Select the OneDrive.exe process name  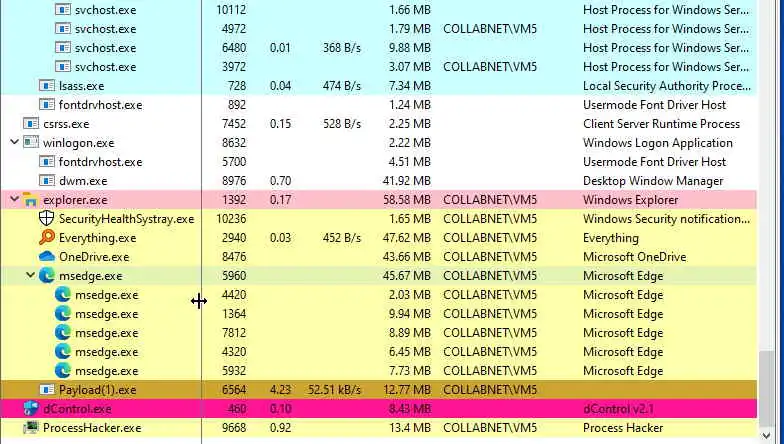(94, 257)
